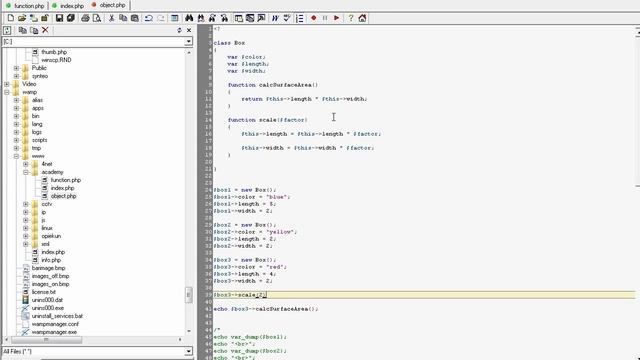Click the Open file folder icon
This screenshot has height=360, width=640.
pos(22,18)
